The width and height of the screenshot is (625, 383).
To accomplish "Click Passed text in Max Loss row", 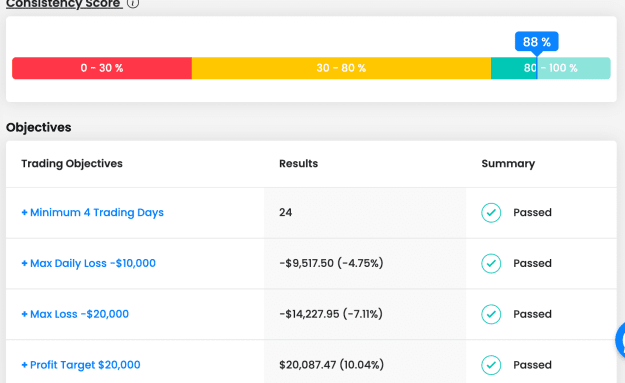I will [x=533, y=314].
